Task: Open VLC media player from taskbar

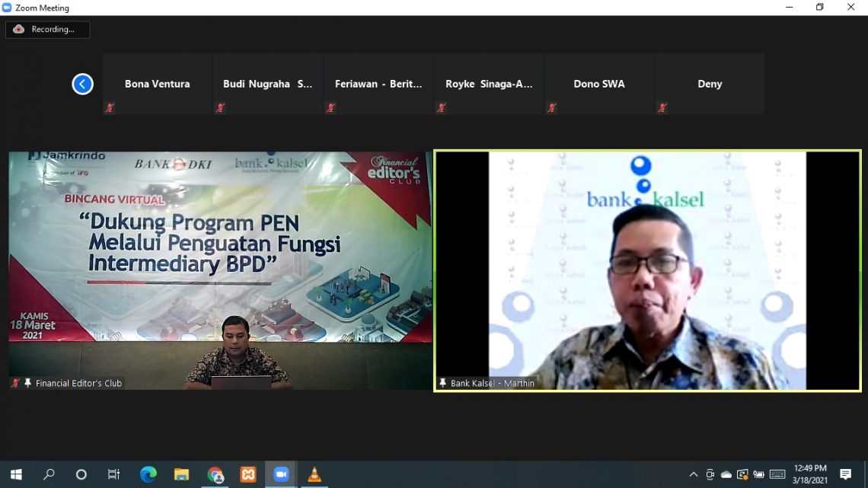Action: coord(314,474)
